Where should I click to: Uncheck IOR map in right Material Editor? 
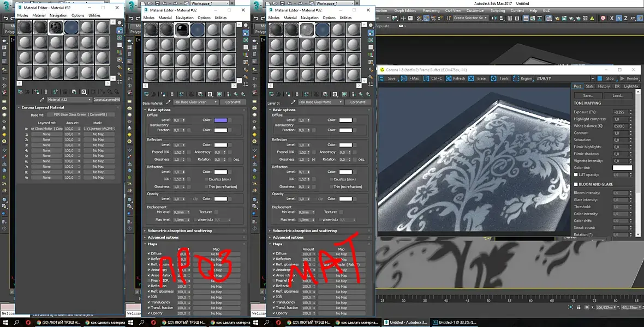274,296
